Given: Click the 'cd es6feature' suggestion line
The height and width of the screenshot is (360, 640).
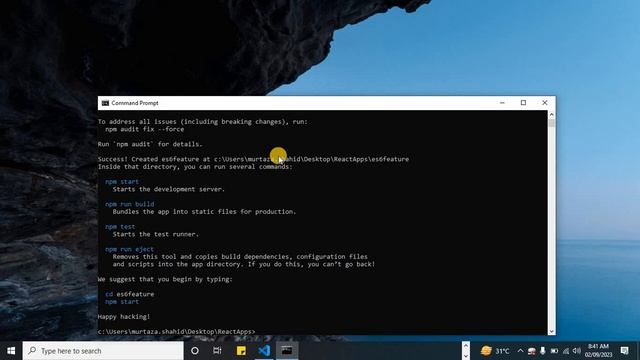Looking at the screenshot, I should pyautogui.click(x=129, y=294).
